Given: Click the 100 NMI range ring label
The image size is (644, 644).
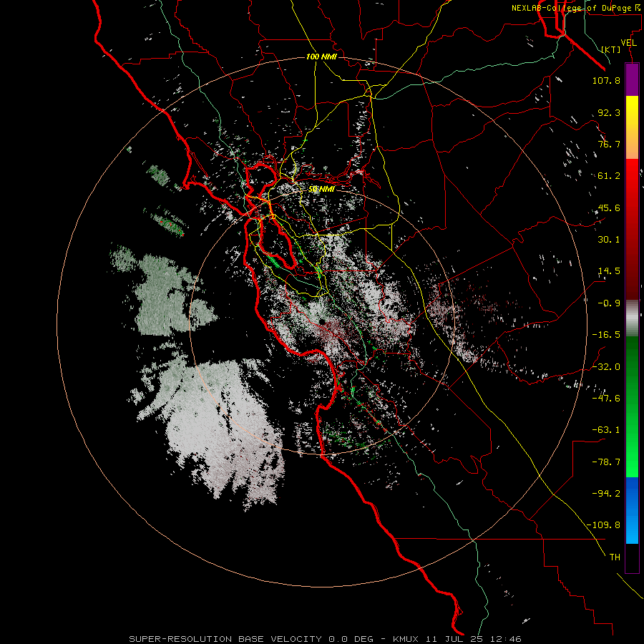Looking at the screenshot, I should tap(321, 57).
